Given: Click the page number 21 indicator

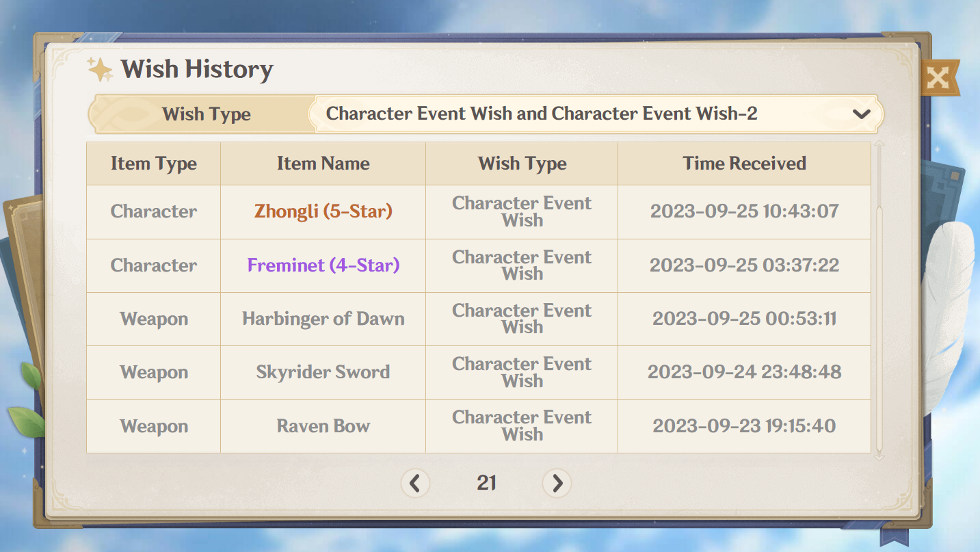Looking at the screenshot, I should [486, 483].
